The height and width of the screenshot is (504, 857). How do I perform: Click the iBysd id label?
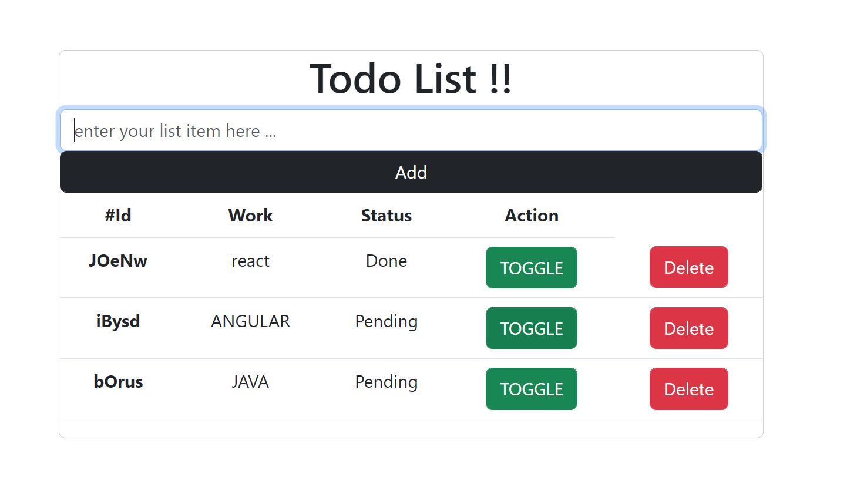118,321
